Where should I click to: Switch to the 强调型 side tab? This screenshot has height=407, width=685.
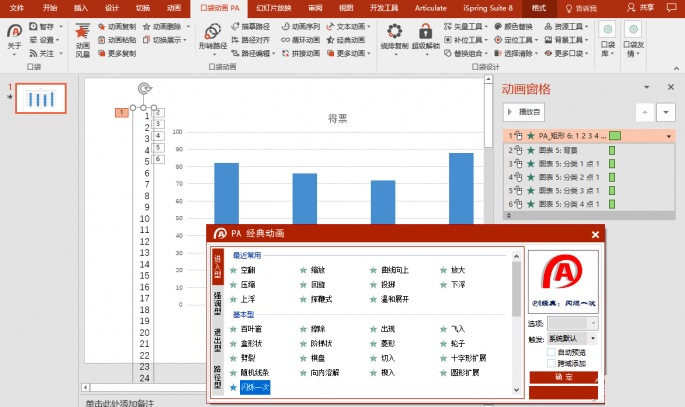[217, 303]
